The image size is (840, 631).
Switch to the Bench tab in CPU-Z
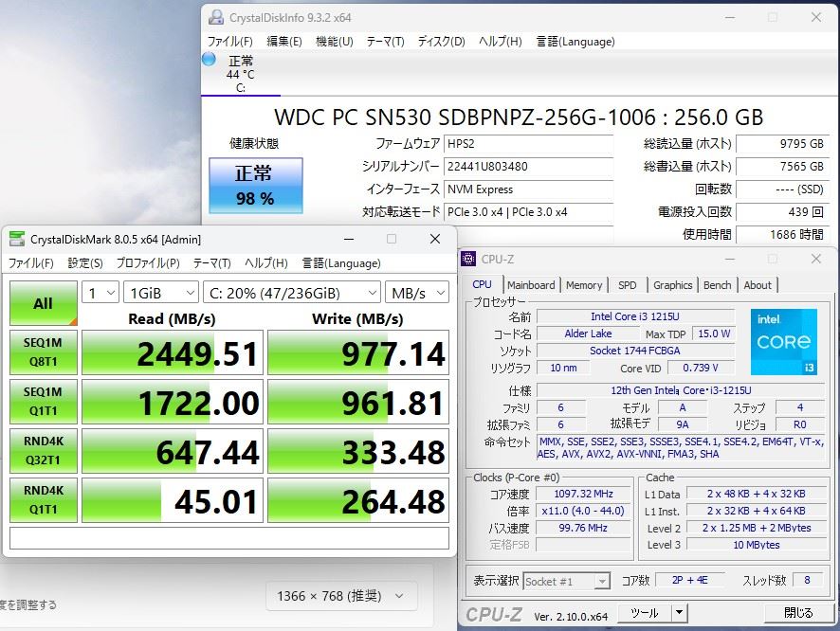718,285
